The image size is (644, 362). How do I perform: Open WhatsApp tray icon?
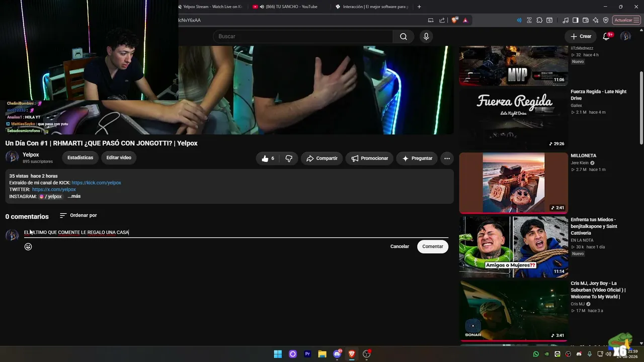coord(536,354)
